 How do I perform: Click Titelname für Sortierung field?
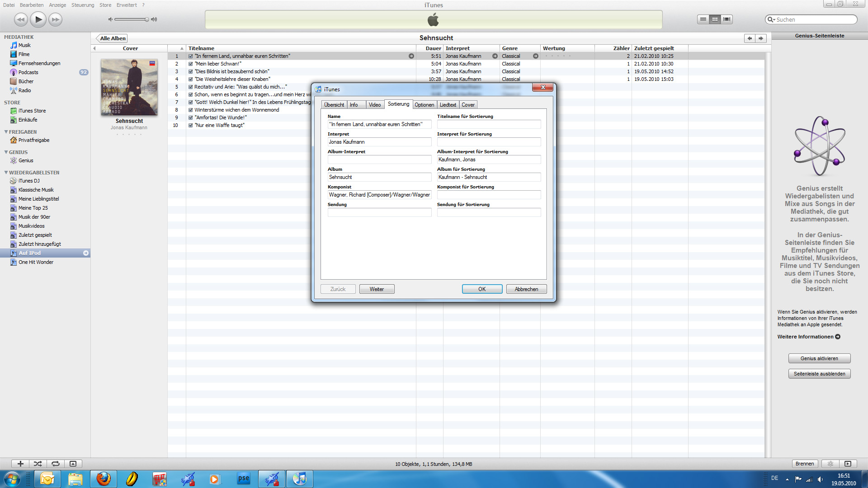(x=489, y=124)
